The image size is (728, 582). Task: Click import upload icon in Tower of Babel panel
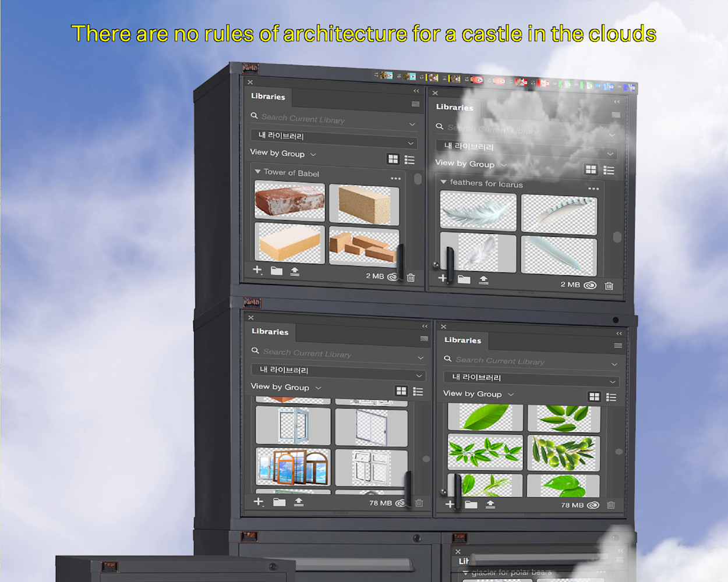point(295,271)
